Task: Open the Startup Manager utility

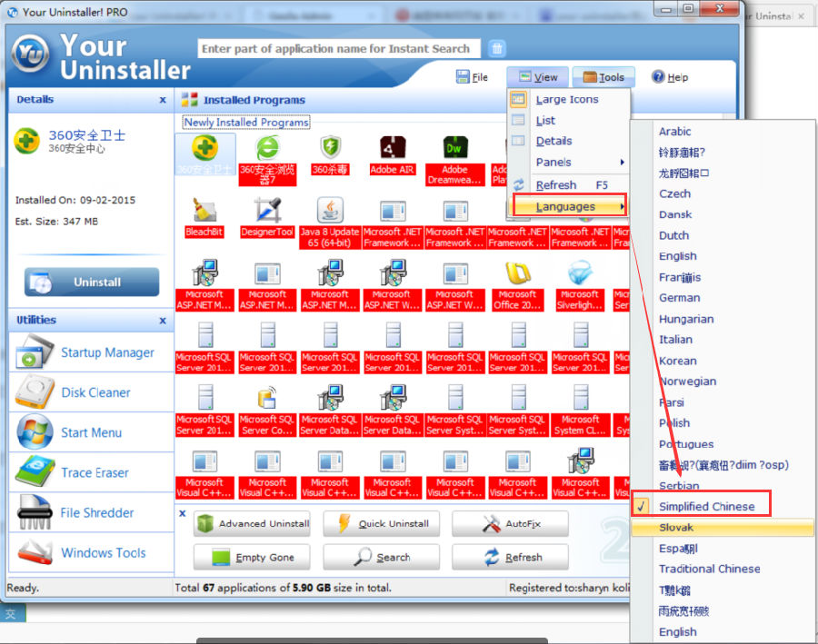Action: [x=91, y=352]
